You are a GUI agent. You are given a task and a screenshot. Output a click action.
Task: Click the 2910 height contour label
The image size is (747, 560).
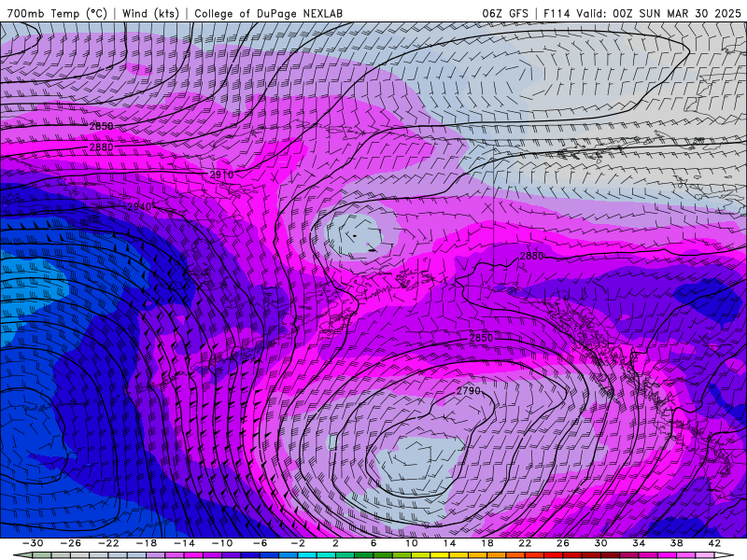221,175
